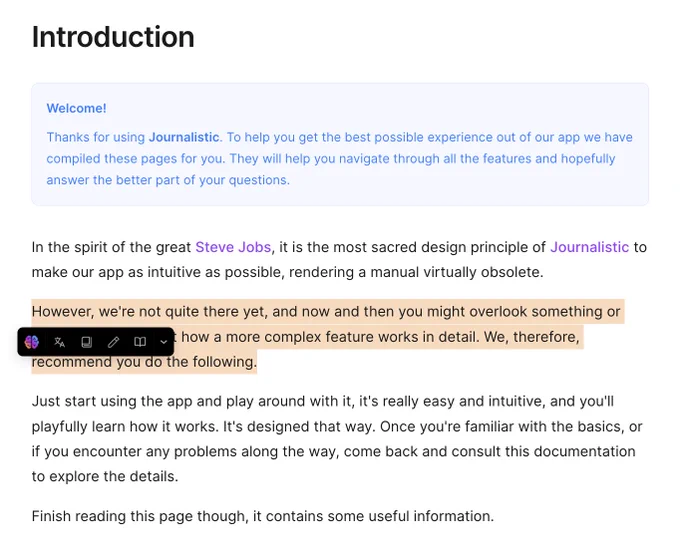Click text "answer the better part of your questions."
680x556 pixels.
[168, 180]
